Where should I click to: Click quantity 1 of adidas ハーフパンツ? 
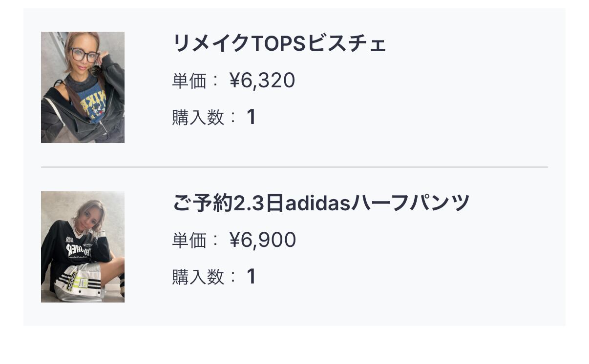[251, 277]
